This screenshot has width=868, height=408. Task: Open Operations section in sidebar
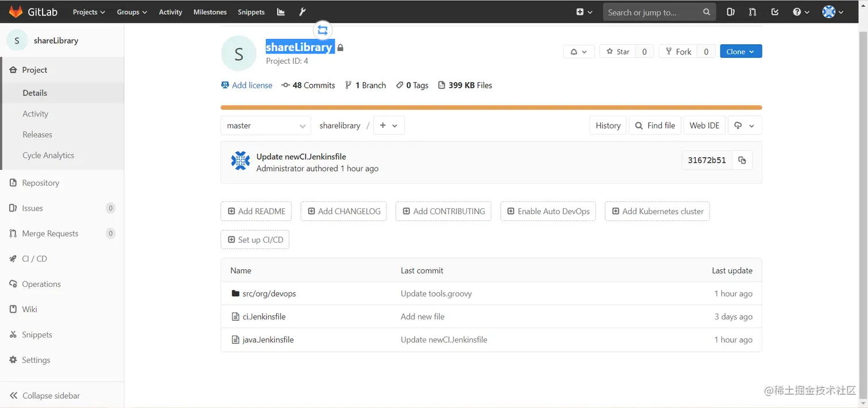(62, 284)
